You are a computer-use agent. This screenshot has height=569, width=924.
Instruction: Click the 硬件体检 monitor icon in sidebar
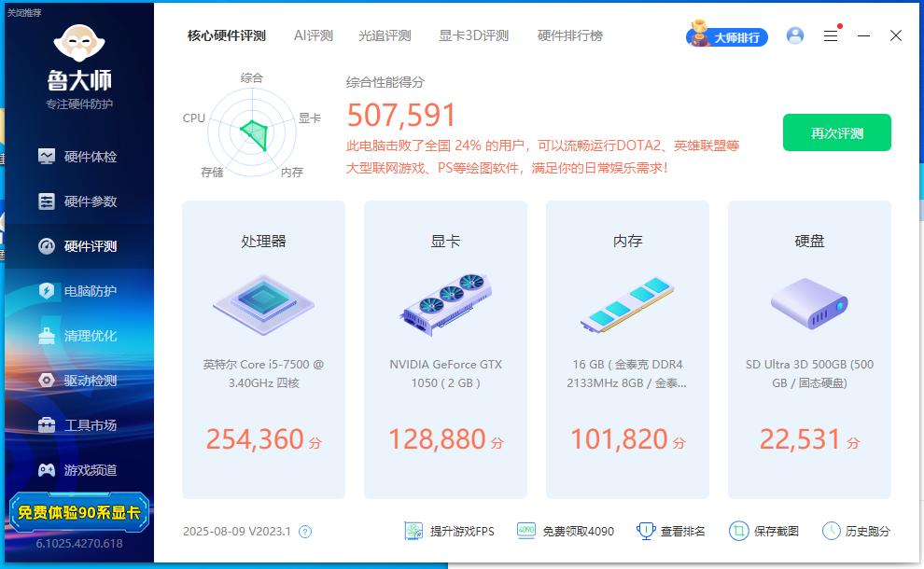pos(47,157)
